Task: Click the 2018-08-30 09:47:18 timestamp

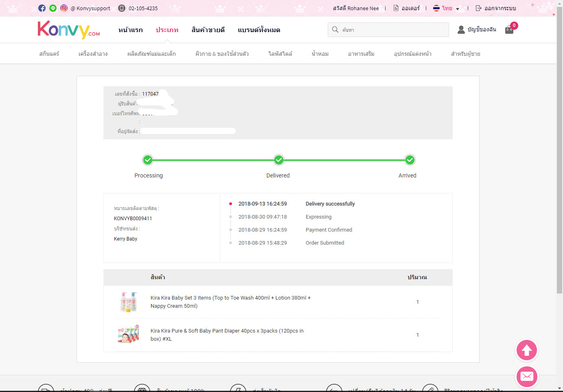Action: [263, 217]
